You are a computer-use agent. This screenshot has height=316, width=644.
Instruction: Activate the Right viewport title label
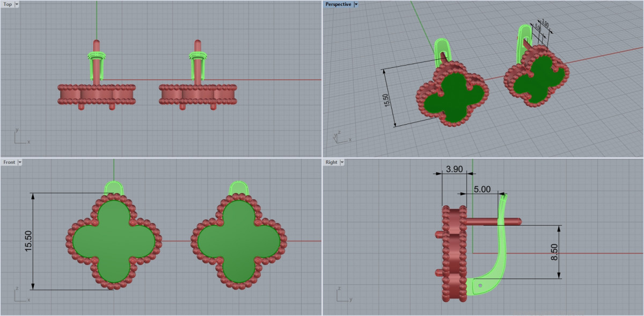331,162
